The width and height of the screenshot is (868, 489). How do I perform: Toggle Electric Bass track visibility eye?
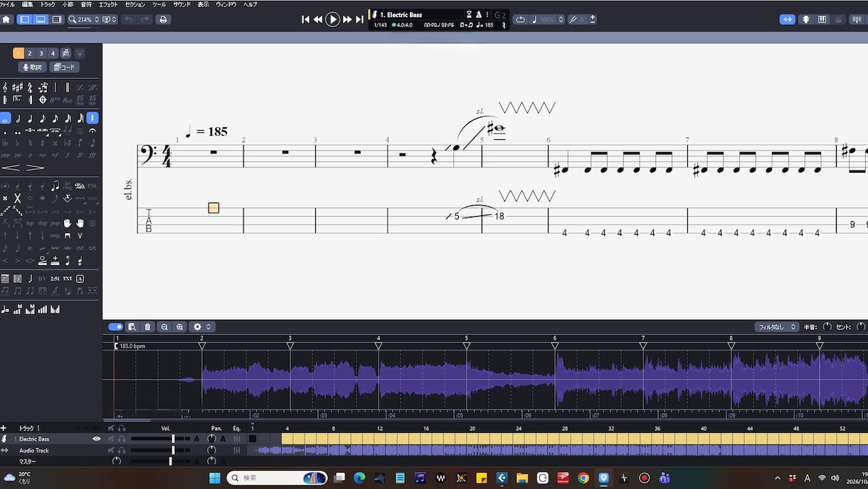click(x=97, y=439)
